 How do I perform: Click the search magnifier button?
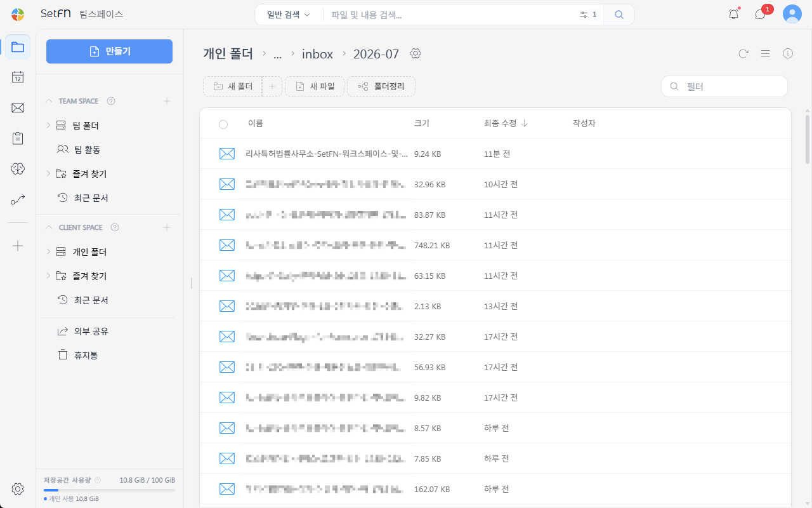click(x=619, y=15)
